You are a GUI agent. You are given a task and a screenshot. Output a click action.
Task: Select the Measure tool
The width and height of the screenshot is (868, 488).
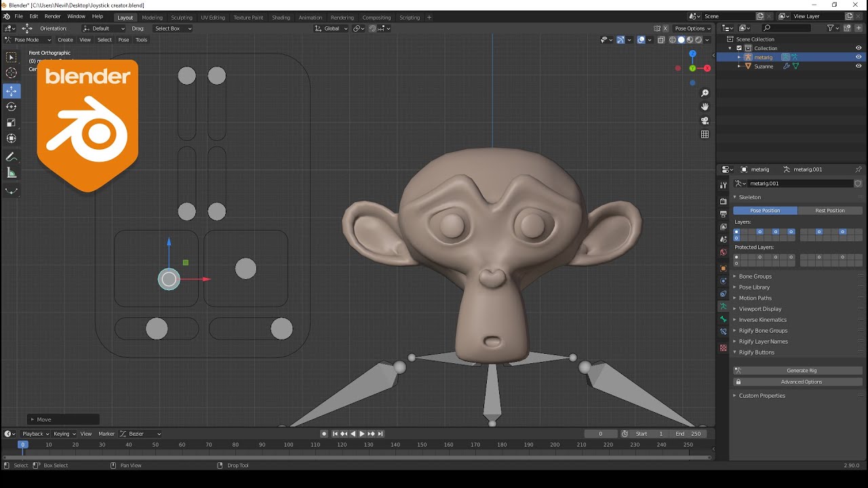point(12,173)
